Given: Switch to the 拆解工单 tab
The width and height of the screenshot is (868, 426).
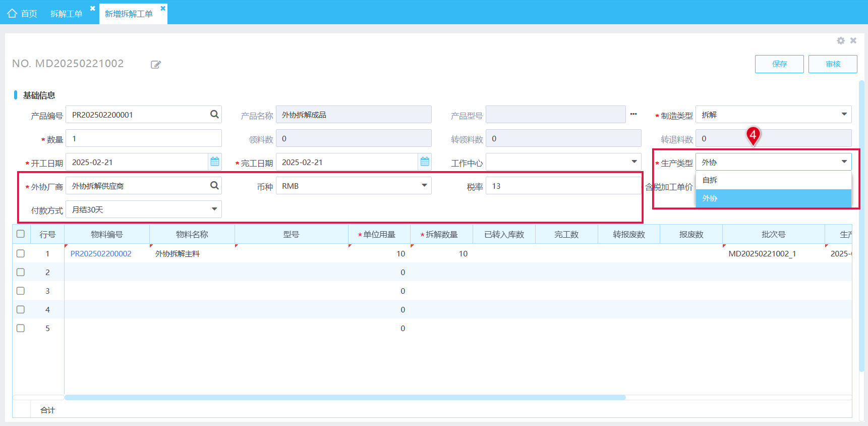Looking at the screenshot, I should [67, 14].
